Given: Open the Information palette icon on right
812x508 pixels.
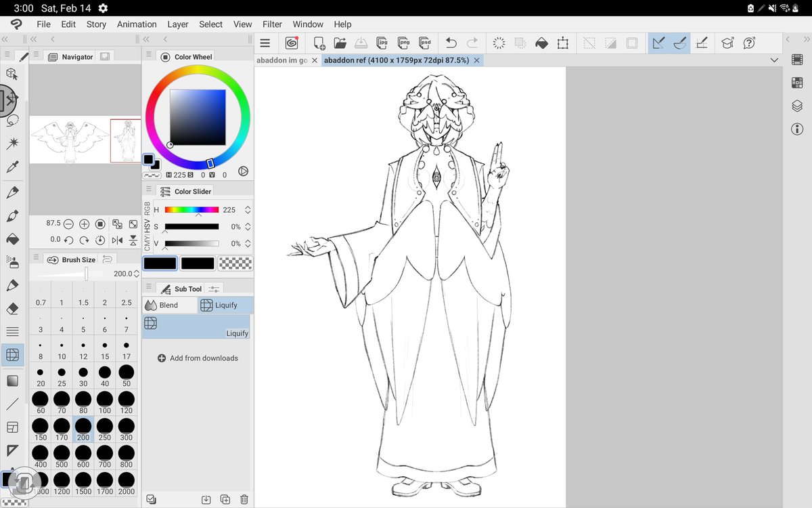Looking at the screenshot, I should point(796,129).
